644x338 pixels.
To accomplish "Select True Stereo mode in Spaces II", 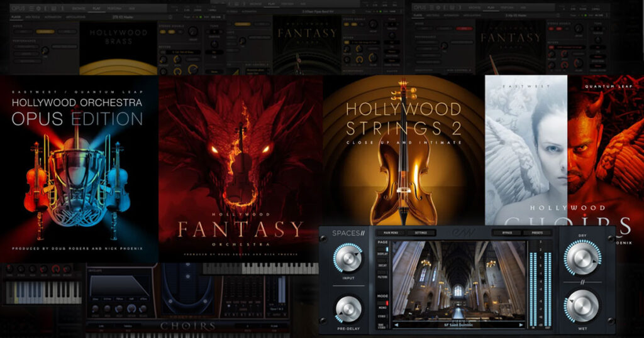I will pos(382,325).
